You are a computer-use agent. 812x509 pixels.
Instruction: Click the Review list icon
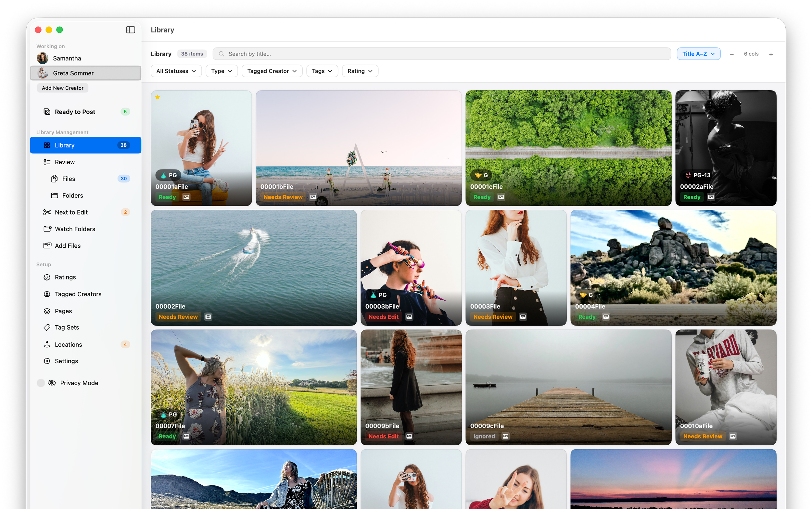pos(47,162)
